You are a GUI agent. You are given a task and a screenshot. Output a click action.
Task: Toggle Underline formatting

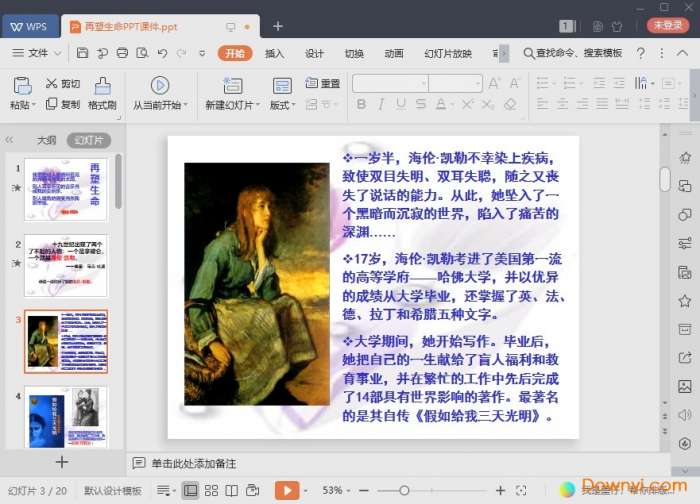coord(401,104)
